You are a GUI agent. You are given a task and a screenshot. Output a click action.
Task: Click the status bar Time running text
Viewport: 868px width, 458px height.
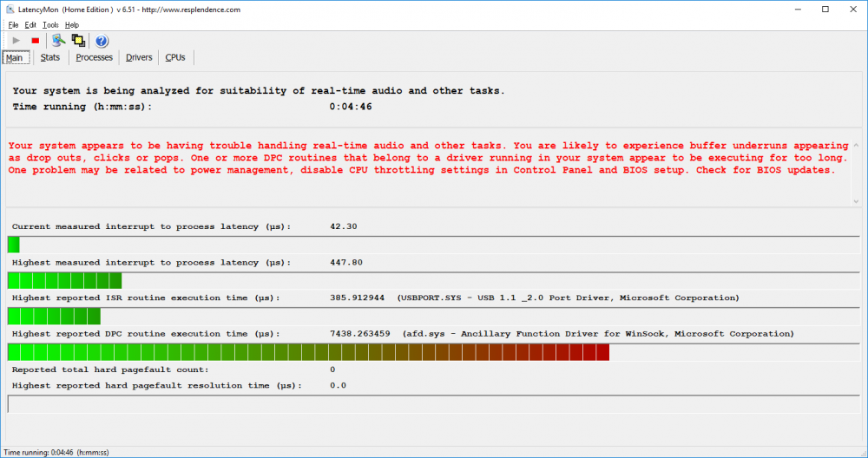[56, 453]
